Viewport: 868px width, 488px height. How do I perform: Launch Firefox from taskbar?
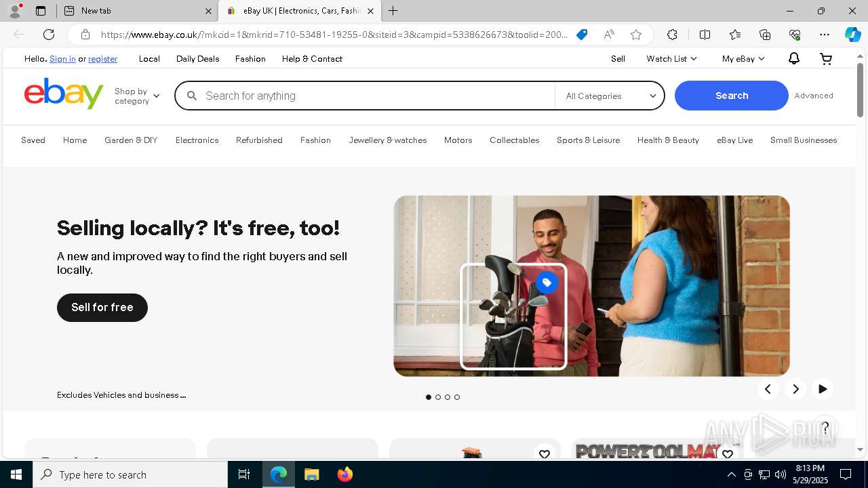[x=344, y=474]
